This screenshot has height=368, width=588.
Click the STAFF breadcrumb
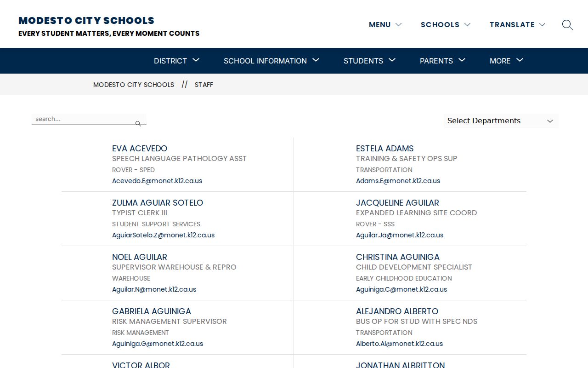204,85
